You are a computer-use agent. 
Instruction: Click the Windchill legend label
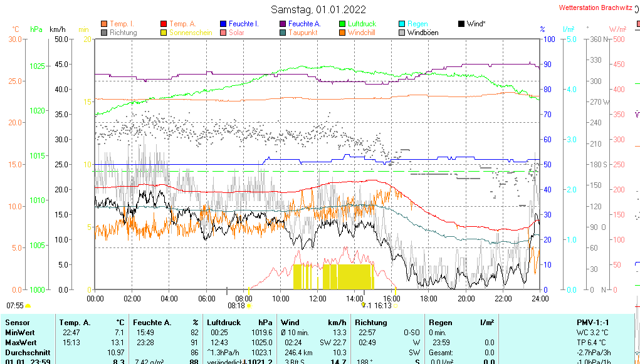pos(361,33)
